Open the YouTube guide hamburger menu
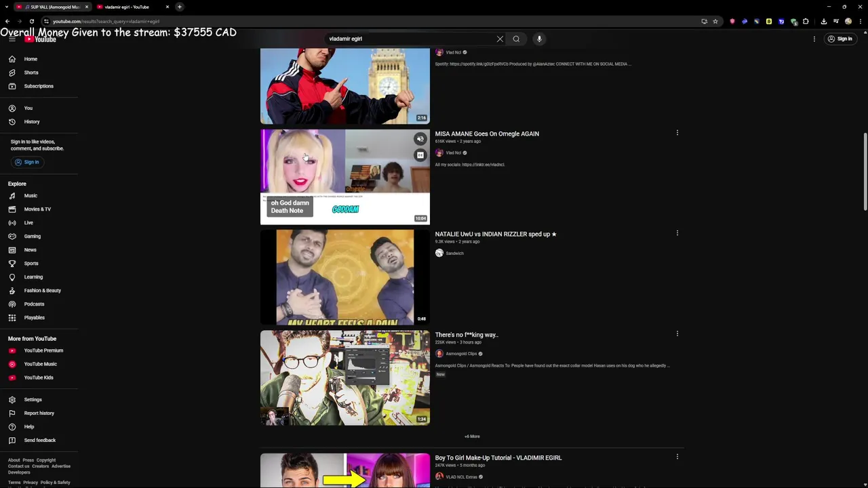868x488 pixels. [x=12, y=39]
